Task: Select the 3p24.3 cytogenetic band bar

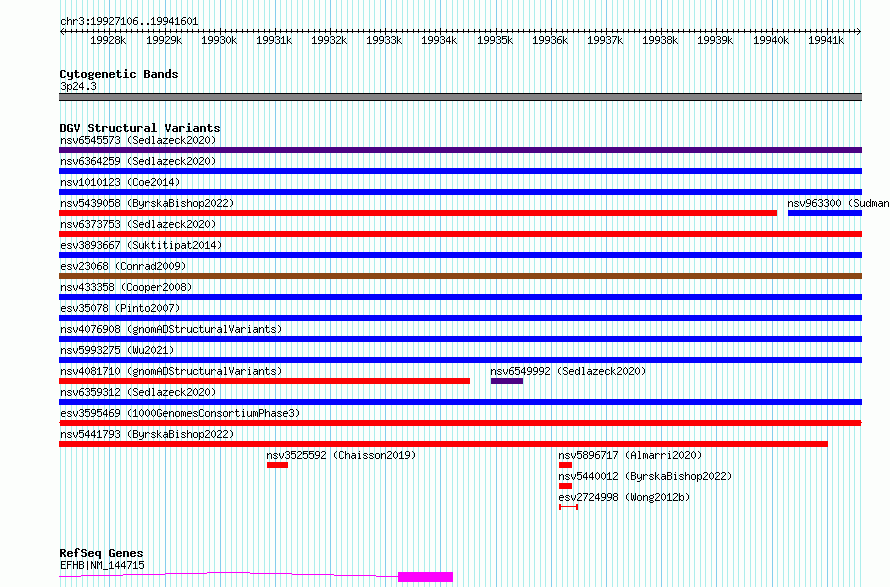Action: click(x=460, y=97)
